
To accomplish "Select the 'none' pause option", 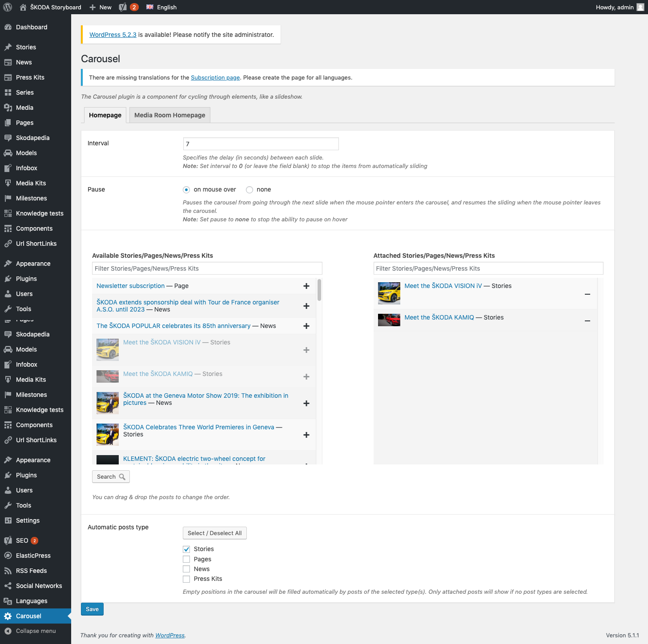I will 250,190.
